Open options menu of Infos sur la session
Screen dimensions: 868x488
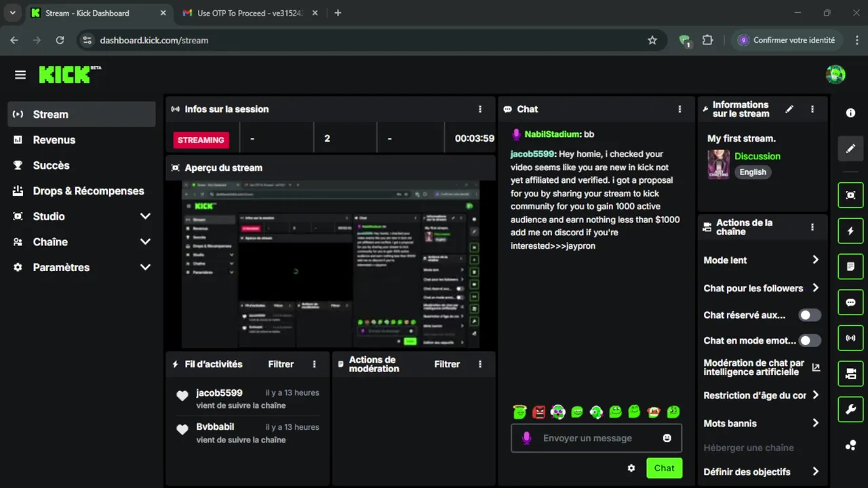(x=480, y=109)
